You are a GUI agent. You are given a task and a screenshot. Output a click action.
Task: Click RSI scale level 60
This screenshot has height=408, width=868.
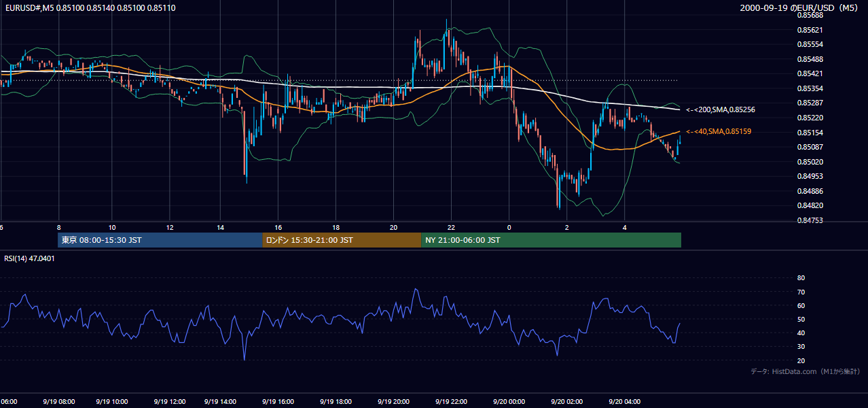point(801,305)
